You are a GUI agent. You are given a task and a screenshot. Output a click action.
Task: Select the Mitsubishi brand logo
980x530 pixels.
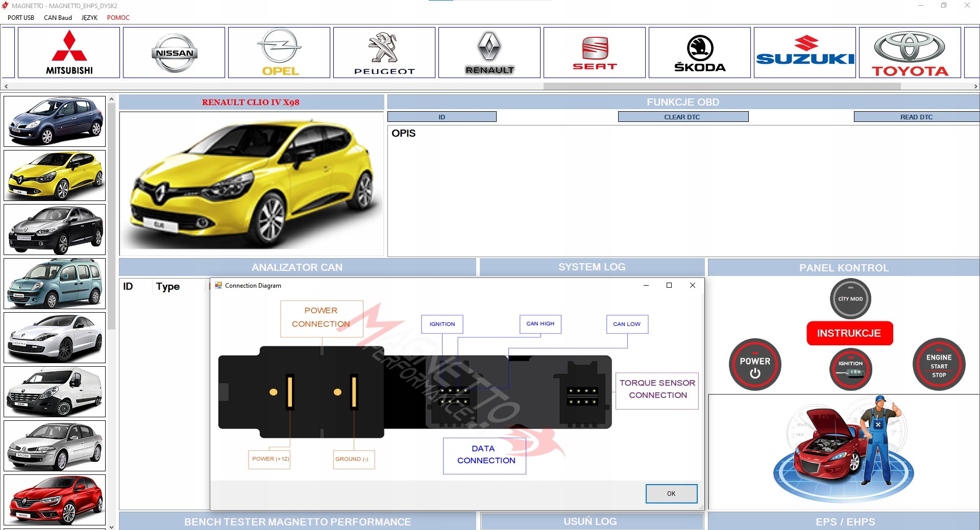coord(69,53)
